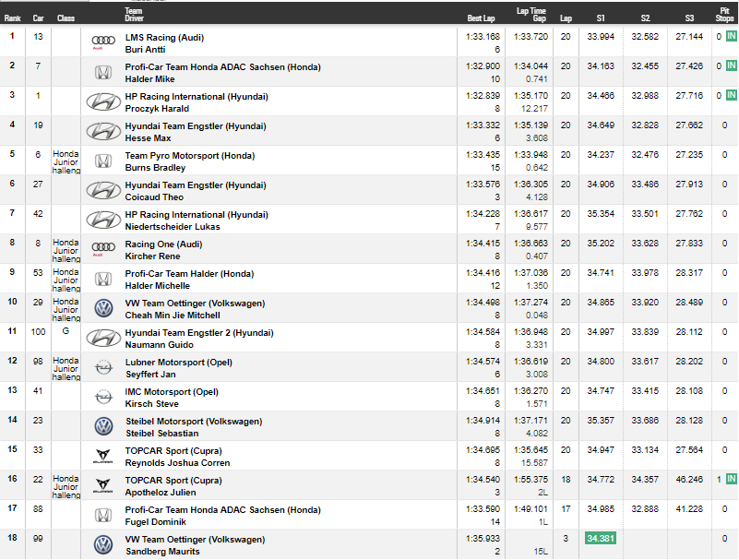
Task: Select driver name Sandberg Maurits
Action: coord(162,552)
